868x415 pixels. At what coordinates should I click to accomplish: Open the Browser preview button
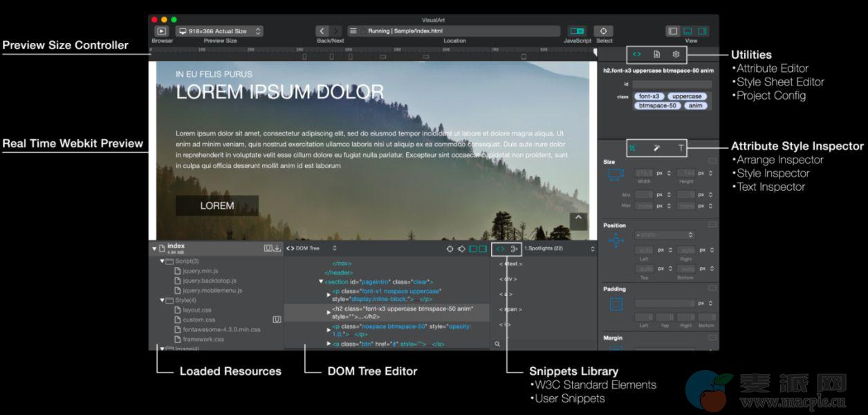point(161,31)
